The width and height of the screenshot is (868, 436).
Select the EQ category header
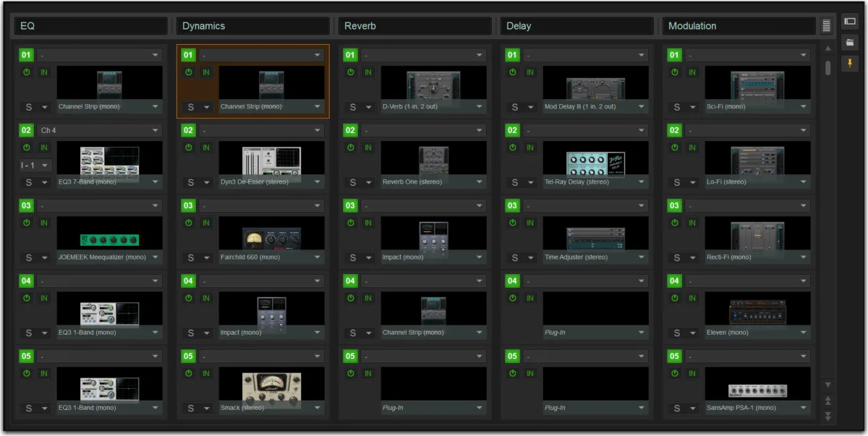91,26
